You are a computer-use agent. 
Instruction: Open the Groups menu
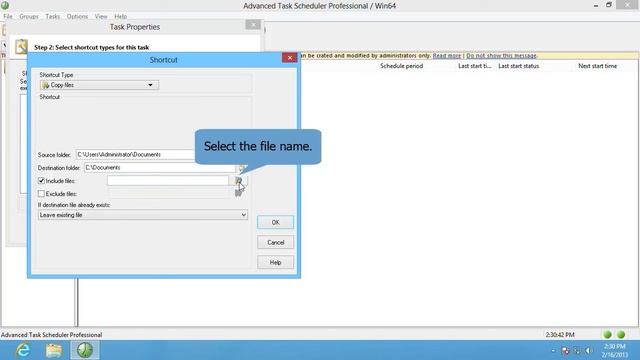(x=29, y=16)
